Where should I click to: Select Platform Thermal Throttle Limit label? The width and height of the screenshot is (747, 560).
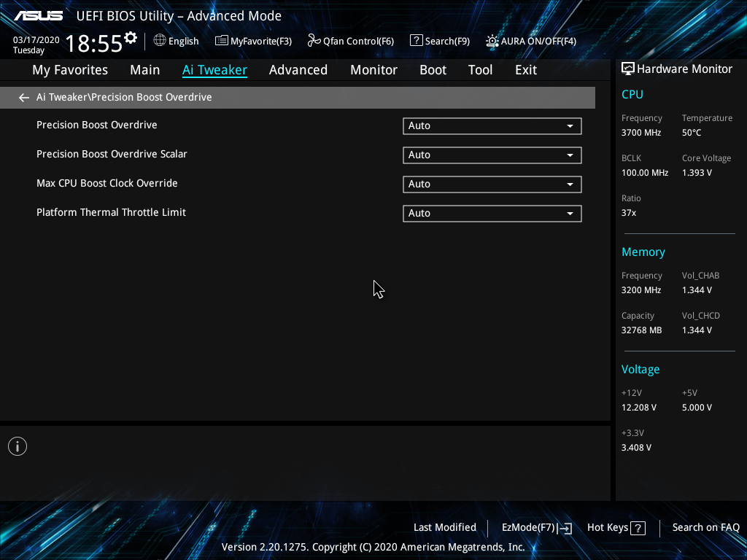point(111,212)
